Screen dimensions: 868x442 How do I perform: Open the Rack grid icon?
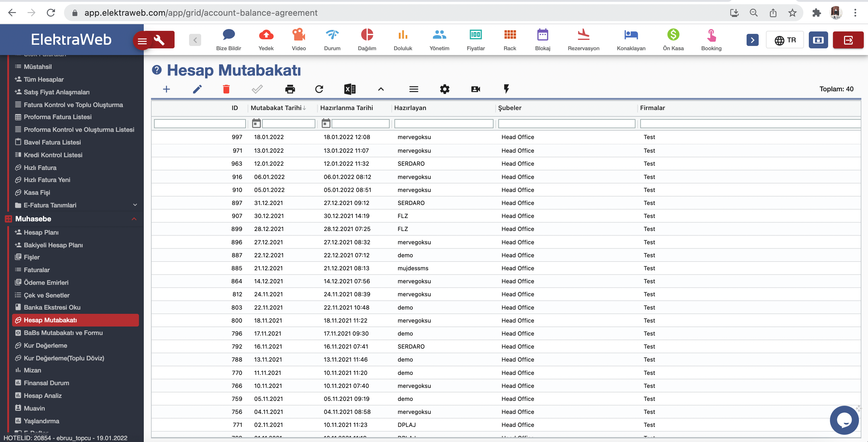[510, 35]
